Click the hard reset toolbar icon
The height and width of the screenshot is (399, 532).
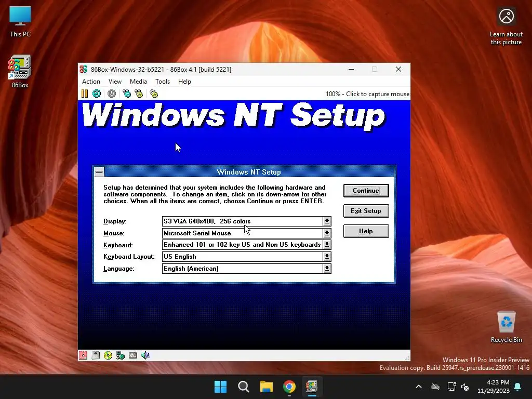coord(97,94)
